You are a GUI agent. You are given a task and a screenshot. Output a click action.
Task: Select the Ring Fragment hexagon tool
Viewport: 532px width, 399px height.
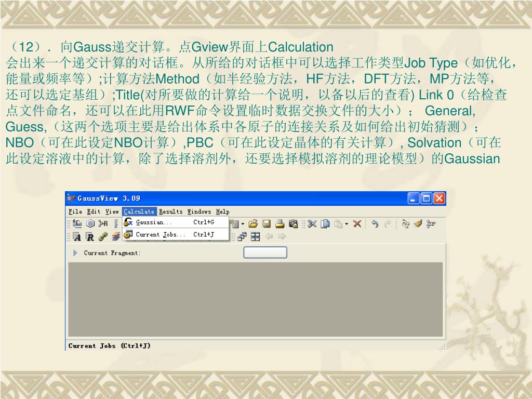click(90, 223)
